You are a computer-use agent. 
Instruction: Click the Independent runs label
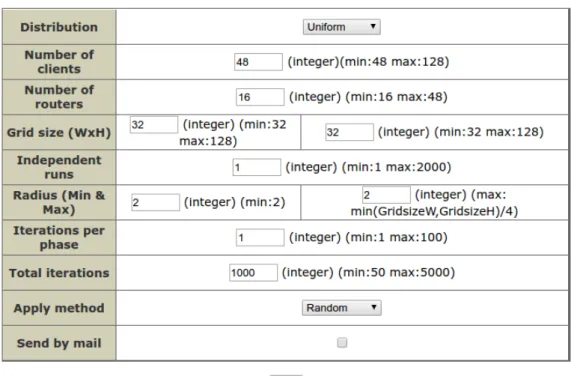tap(59, 167)
